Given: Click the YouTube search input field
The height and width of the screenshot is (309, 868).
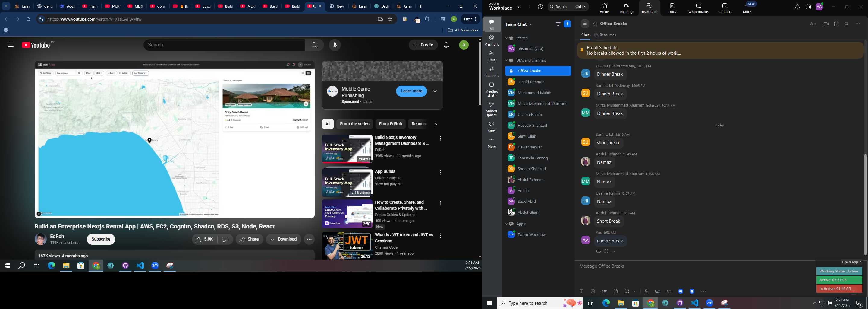Looking at the screenshot, I should pos(224,45).
